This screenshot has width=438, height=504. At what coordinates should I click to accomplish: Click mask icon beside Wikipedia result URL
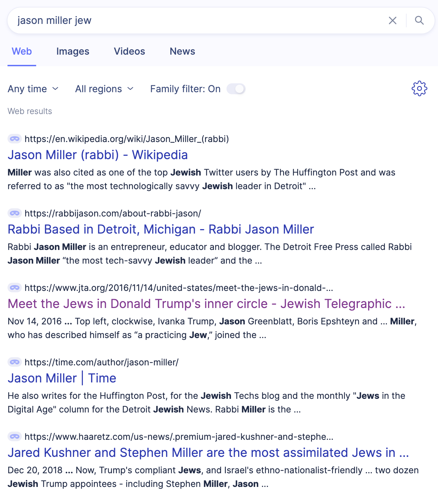[15, 139]
